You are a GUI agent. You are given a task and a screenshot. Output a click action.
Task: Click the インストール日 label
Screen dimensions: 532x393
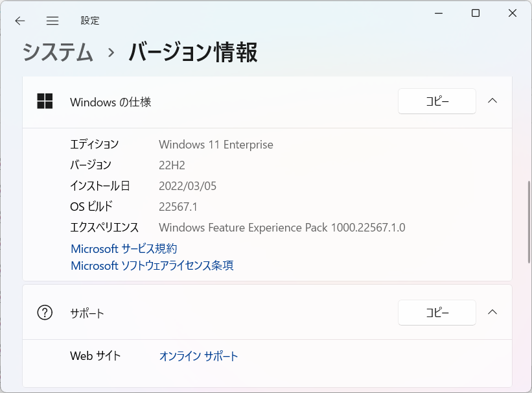tap(100, 186)
